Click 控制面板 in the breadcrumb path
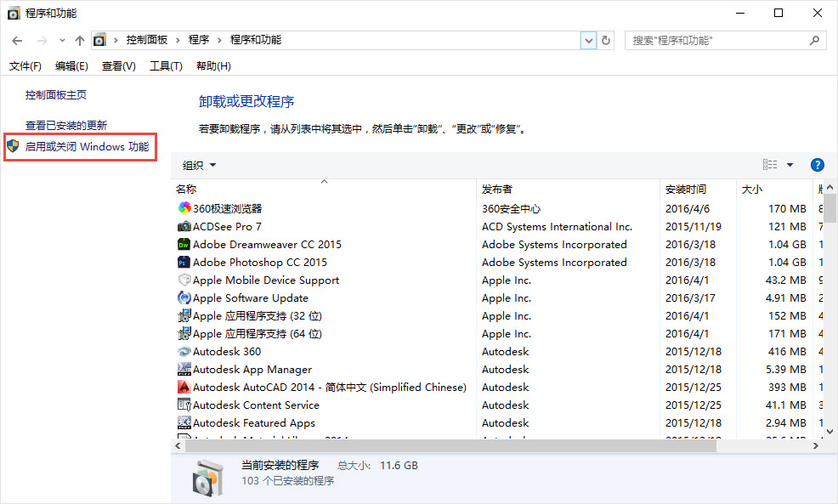The width and height of the screenshot is (838, 504). [x=147, y=40]
